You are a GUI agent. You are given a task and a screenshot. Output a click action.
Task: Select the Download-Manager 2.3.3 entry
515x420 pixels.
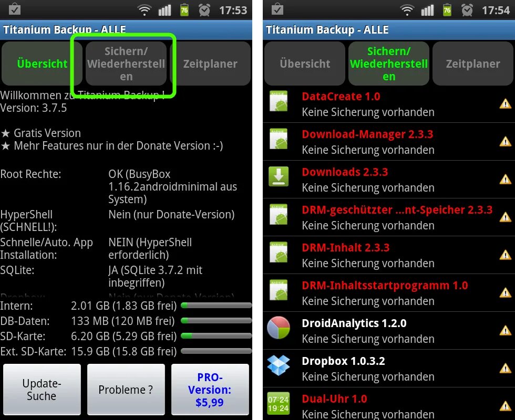(x=389, y=142)
